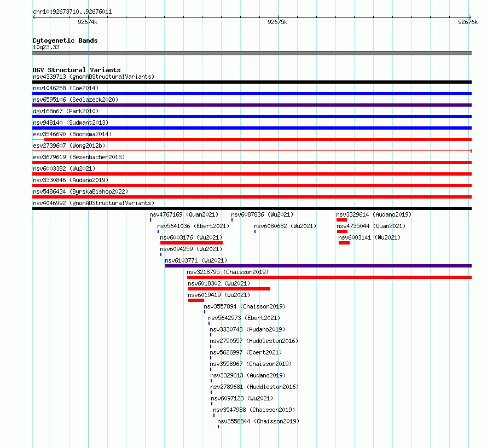The width and height of the screenshot is (487, 448).
Task: Select the gray 10q23.33 cytogenetic band bar
Action: coord(252,53)
